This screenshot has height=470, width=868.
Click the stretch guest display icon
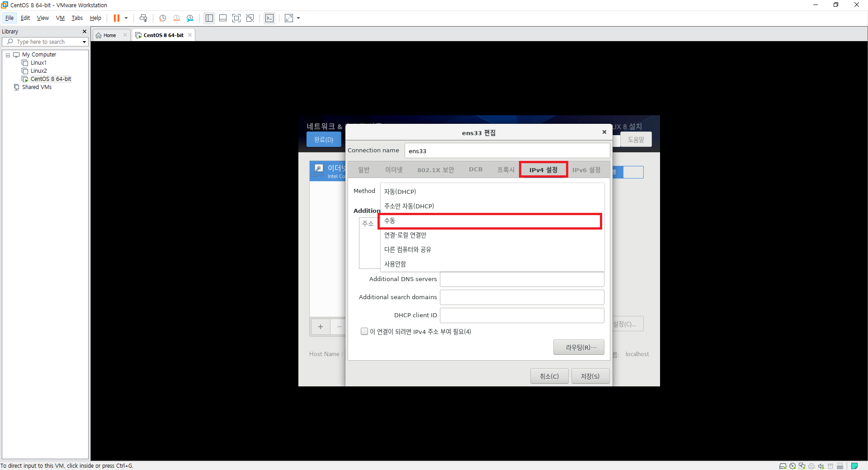point(289,18)
